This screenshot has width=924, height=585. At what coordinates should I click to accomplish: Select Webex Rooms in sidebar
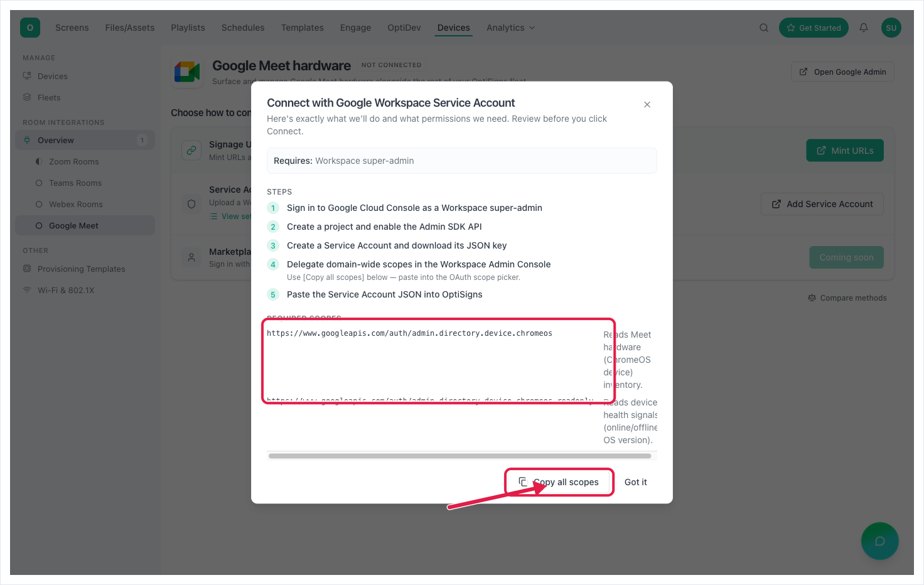(x=85, y=204)
